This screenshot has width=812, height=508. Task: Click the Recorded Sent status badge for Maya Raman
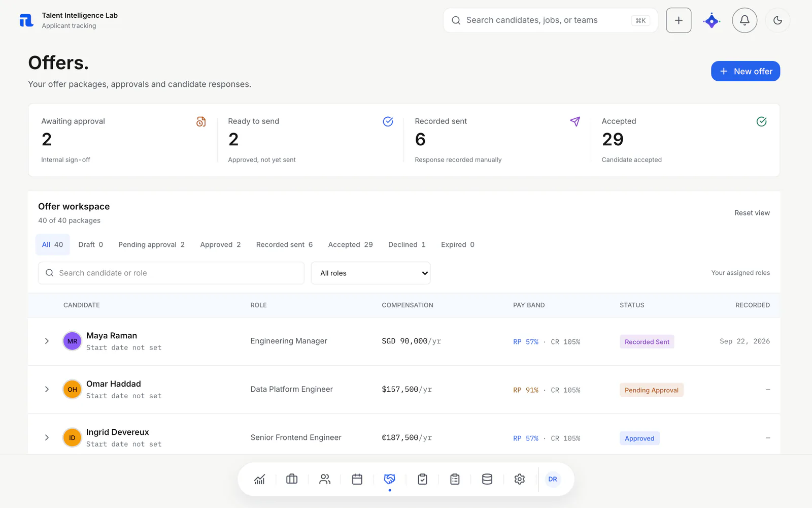(x=647, y=342)
